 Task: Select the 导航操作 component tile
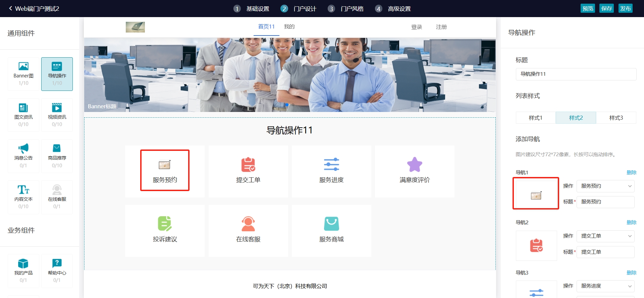coord(57,74)
